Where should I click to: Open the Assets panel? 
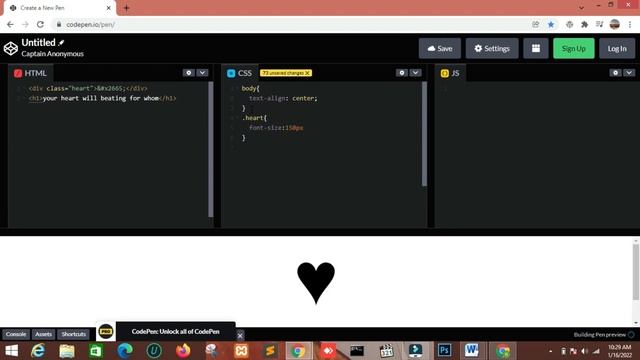(43, 334)
